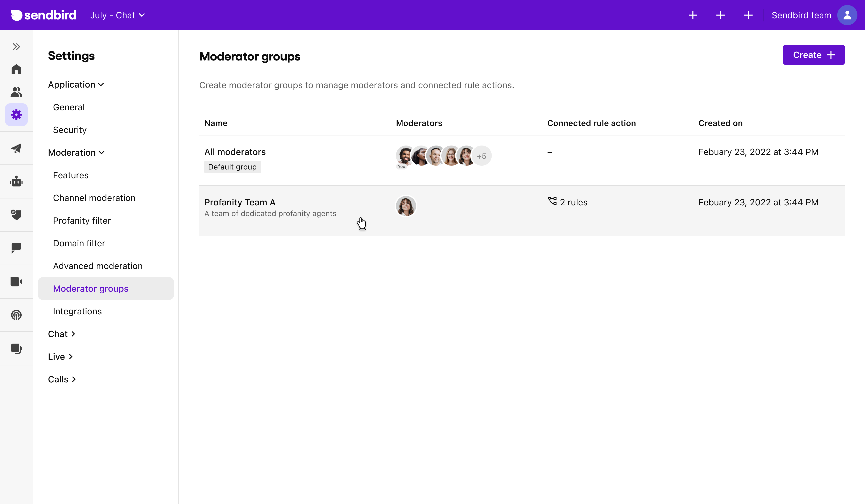
Task: Click the video camera Calls icon
Action: (16, 281)
